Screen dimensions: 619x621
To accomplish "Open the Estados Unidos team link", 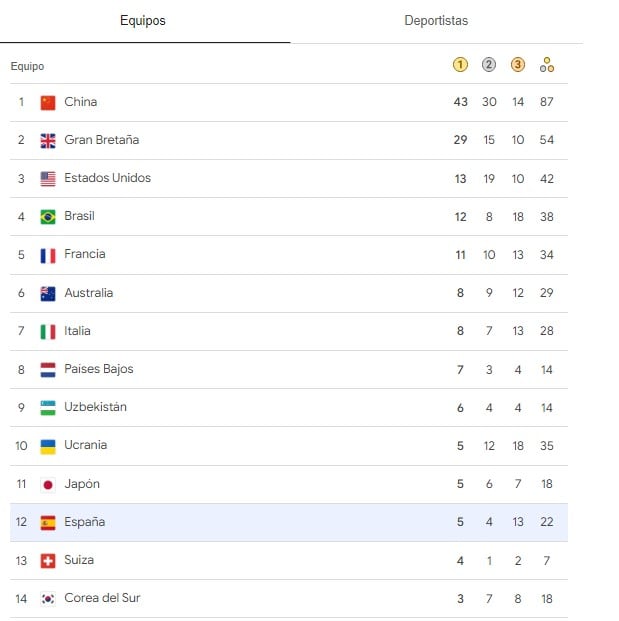I will point(107,178).
